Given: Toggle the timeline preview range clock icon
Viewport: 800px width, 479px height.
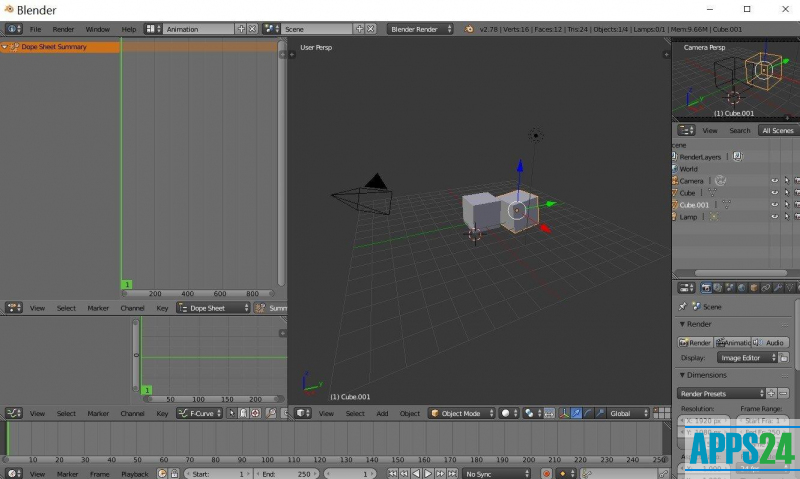Looking at the screenshot, I should (x=162, y=474).
